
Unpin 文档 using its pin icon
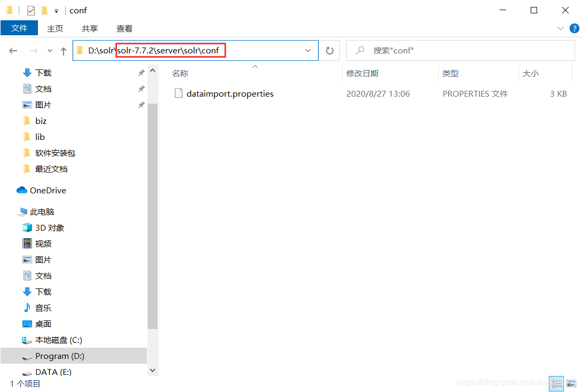click(x=142, y=89)
